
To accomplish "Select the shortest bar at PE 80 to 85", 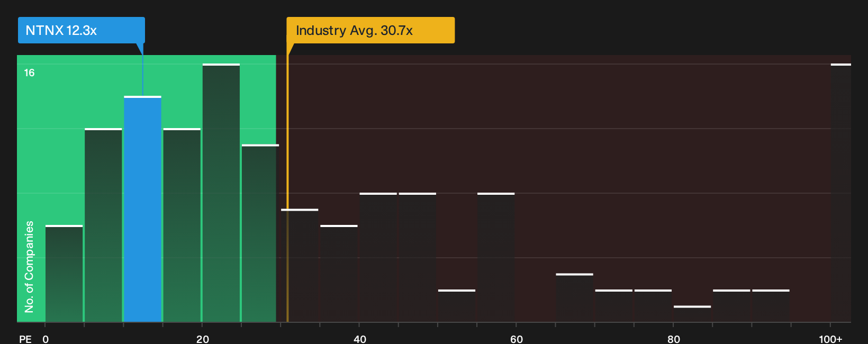I will [x=692, y=314].
